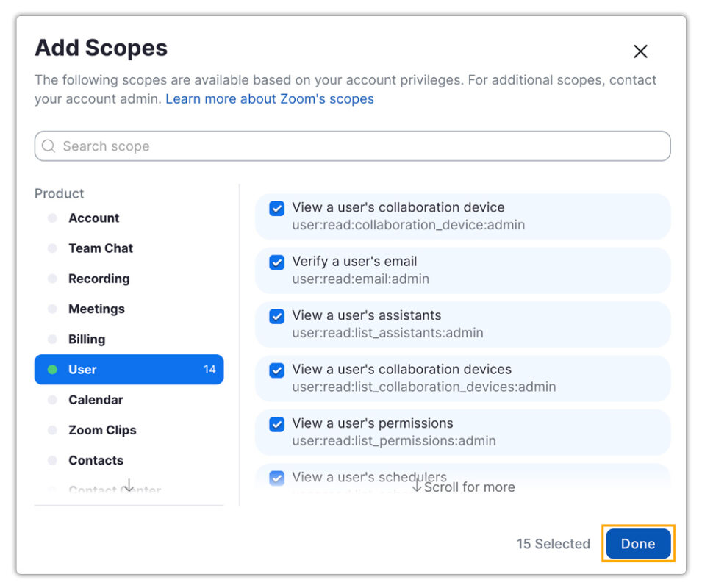Viewport: 702px width, 588px height.
Task: Uncheck View a user's schedulers
Action: pyautogui.click(x=276, y=478)
